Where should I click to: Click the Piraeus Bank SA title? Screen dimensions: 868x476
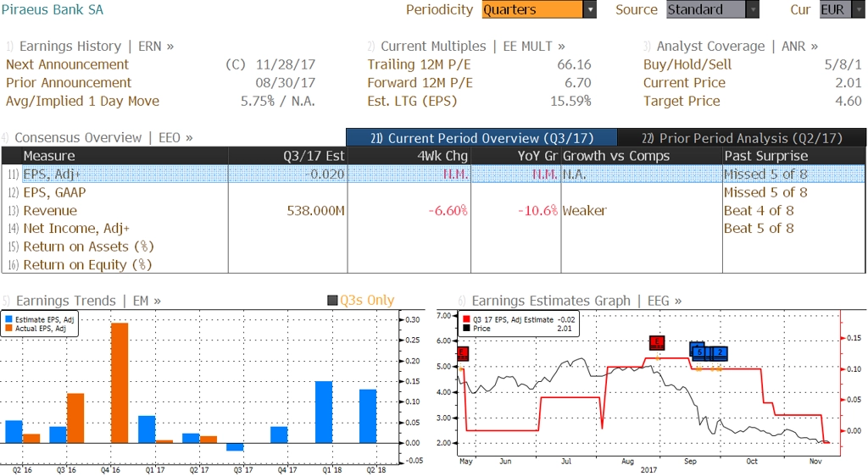pos(52,10)
